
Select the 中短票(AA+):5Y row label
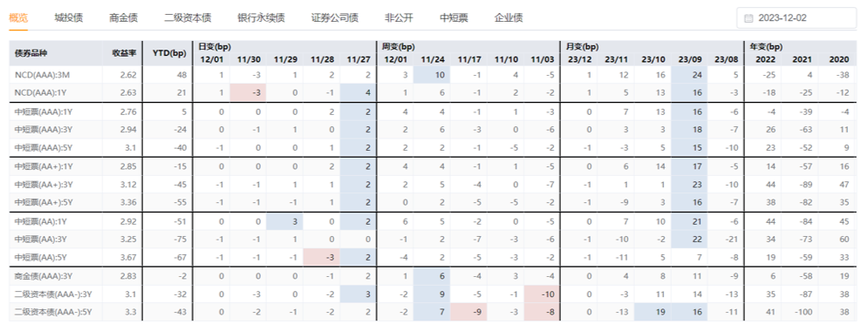coord(44,203)
